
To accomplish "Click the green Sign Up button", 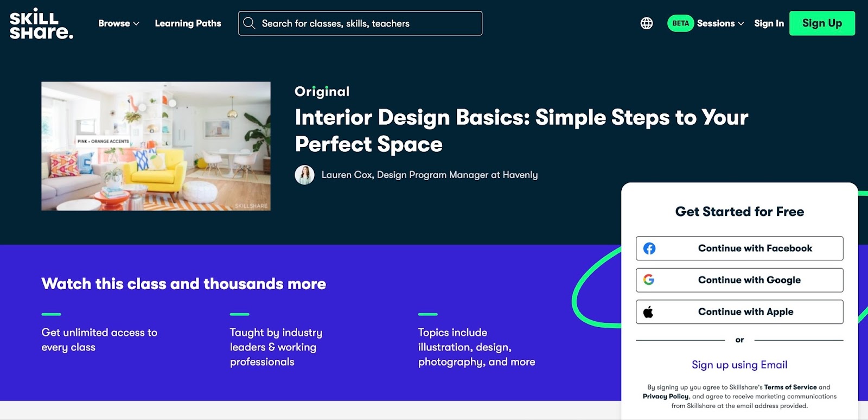I will click(822, 23).
